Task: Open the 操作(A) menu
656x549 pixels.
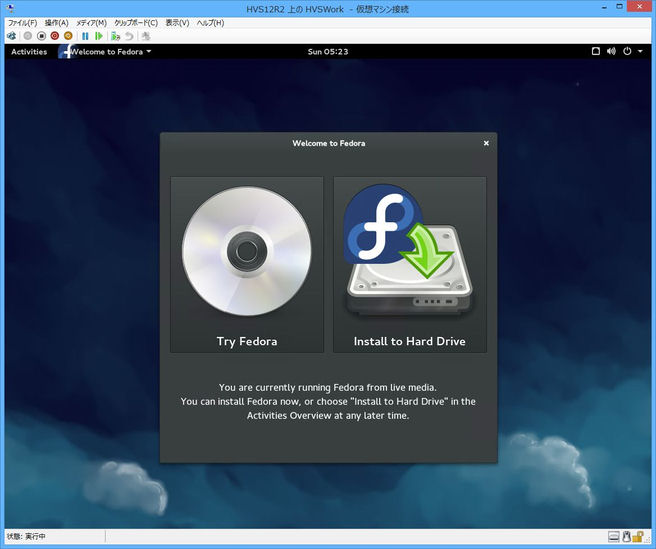Action: pyautogui.click(x=56, y=23)
